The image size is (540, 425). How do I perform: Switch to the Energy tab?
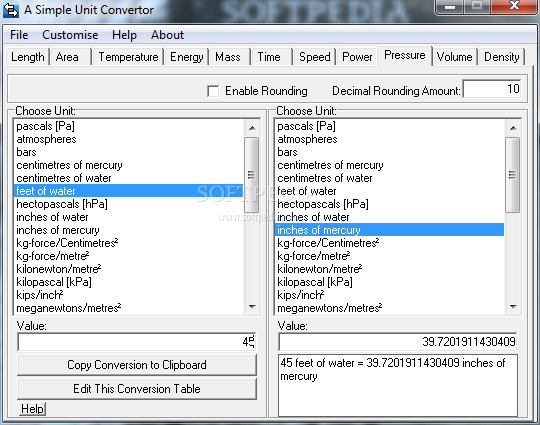(x=187, y=57)
